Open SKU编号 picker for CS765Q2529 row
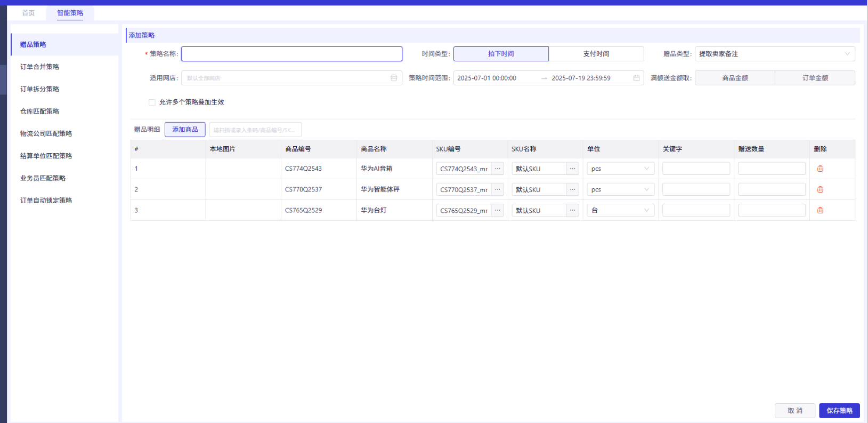 click(x=497, y=210)
